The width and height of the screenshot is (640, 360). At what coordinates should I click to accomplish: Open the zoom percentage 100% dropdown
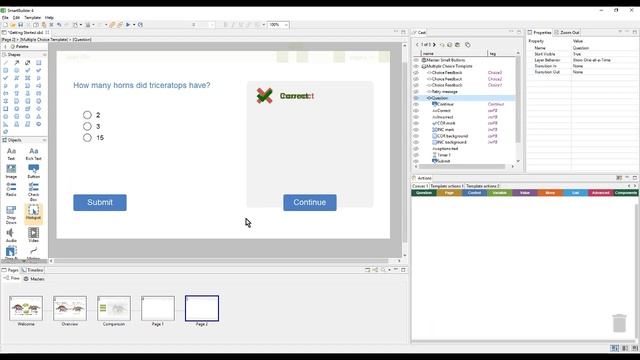tap(286, 25)
